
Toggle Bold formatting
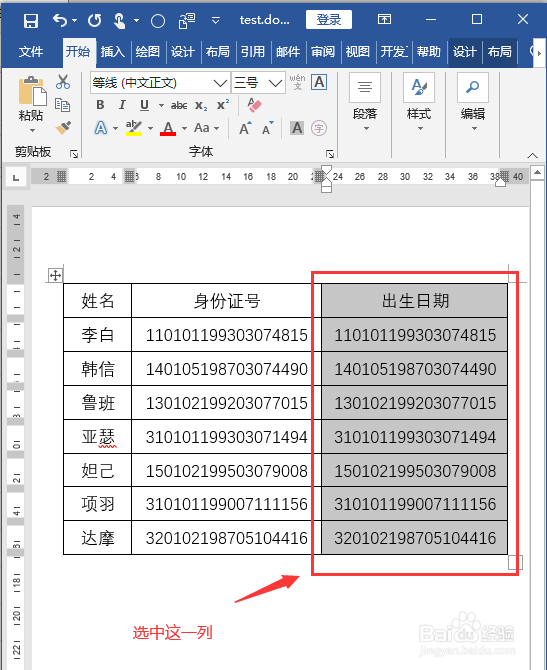click(100, 105)
